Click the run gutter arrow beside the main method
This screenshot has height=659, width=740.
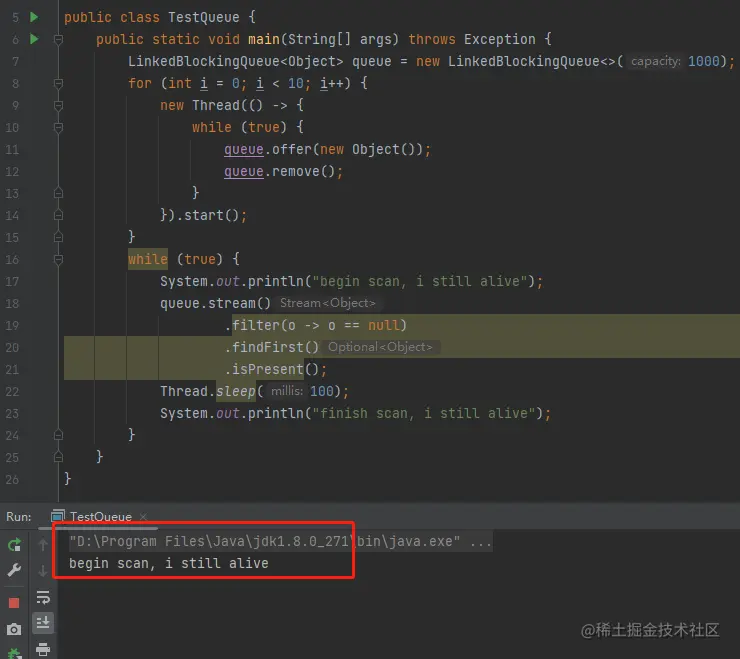coord(34,39)
